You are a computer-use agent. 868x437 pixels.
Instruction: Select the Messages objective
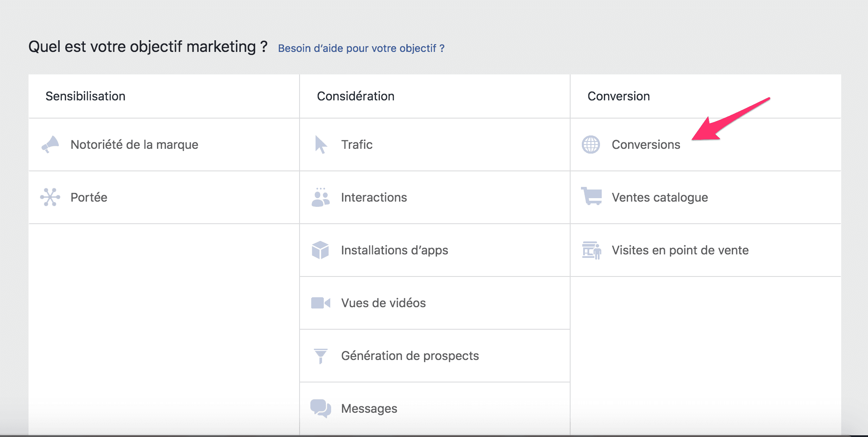(369, 408)
